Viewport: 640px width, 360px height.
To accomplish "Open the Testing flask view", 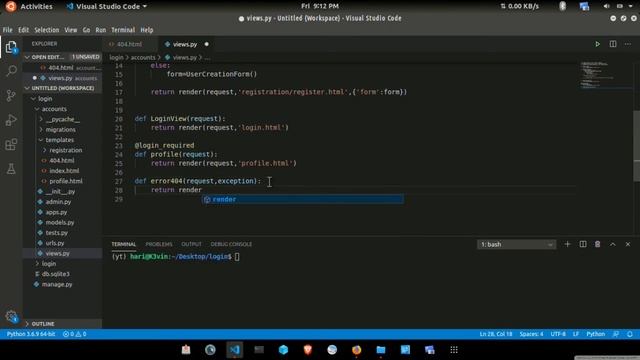I will [x=11, y=169].
